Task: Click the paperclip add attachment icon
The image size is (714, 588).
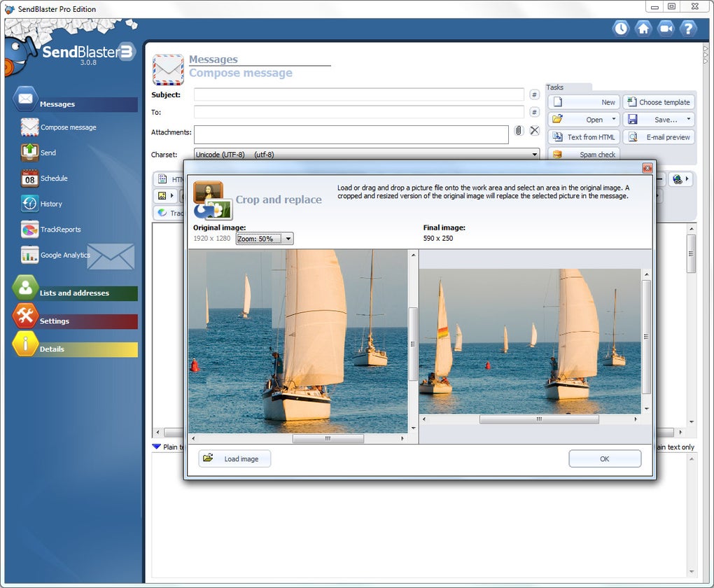Action: (x=519, y=131)
